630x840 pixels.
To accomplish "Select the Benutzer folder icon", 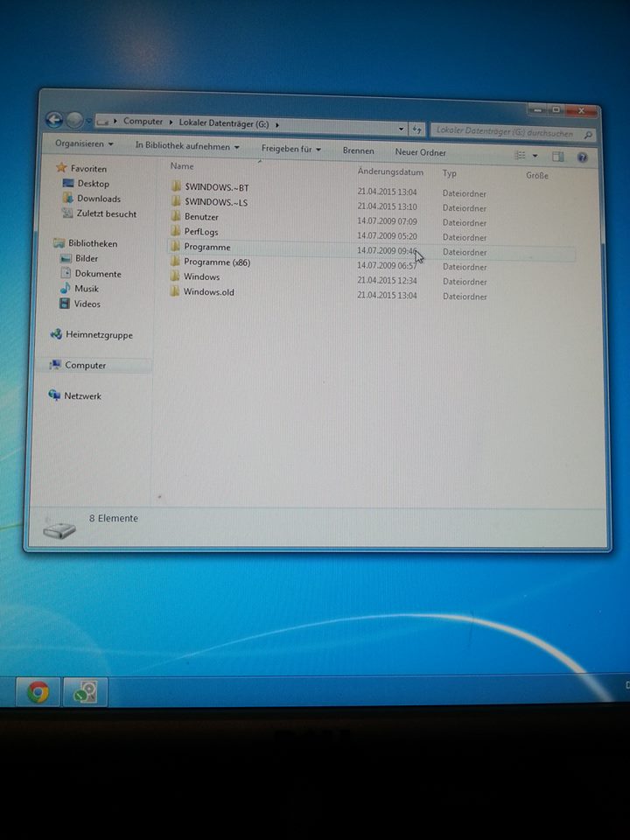I will [x=175, y=216].
